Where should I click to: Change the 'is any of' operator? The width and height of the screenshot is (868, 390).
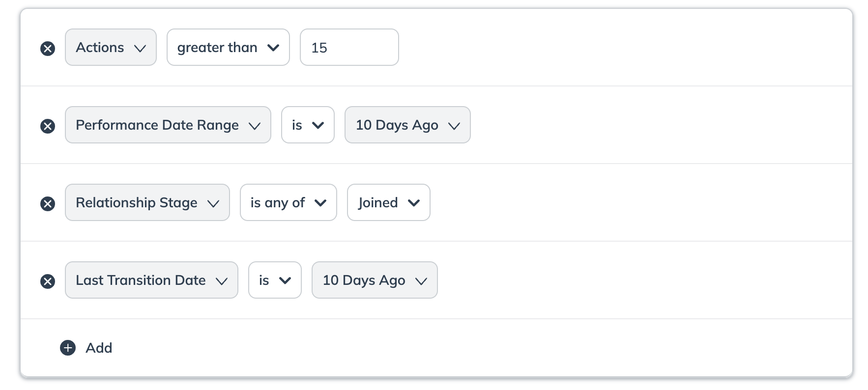(288, 203)
